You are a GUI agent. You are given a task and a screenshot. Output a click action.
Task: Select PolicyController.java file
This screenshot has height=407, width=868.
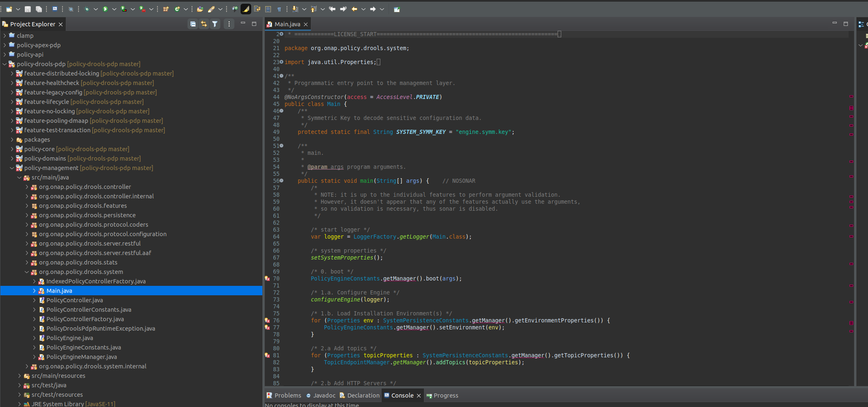coord(74,300)
